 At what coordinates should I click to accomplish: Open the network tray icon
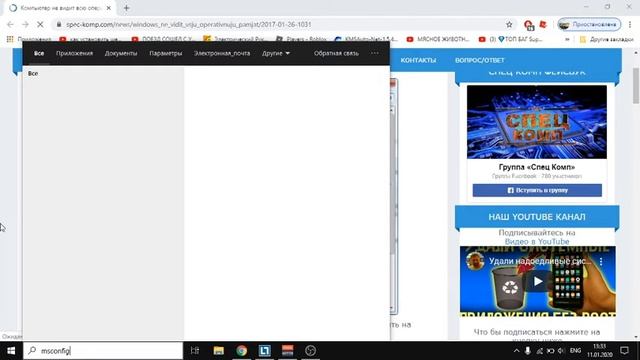(539, 351)
